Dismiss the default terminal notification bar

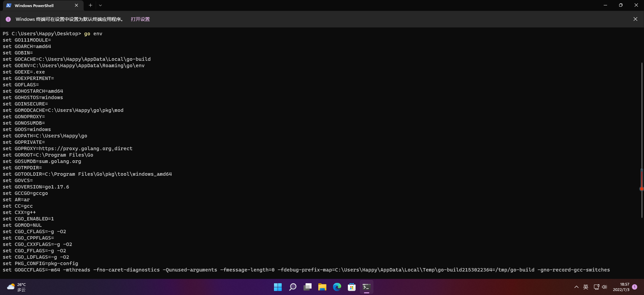635,19
